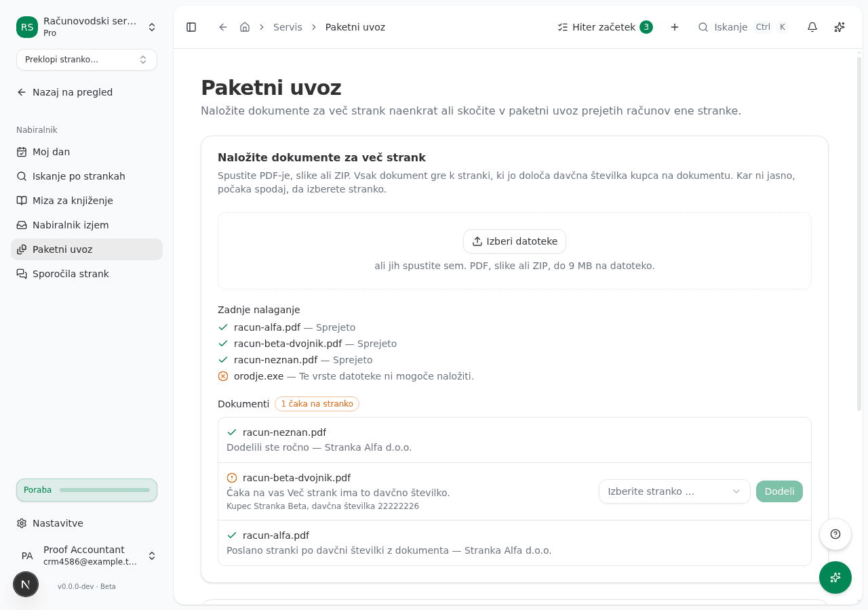
Task: Go back using the header arrow
Action: (x=223, y=27)
